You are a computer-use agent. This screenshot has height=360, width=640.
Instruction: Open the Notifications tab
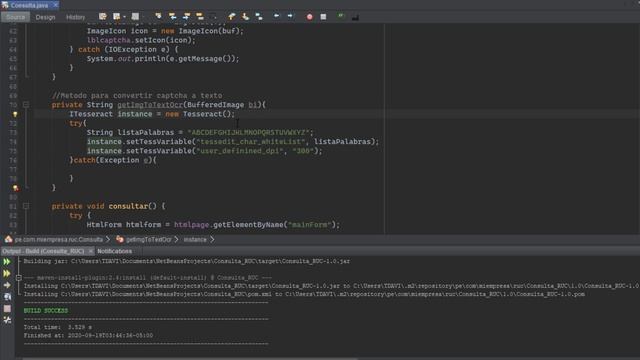(115, 251)
